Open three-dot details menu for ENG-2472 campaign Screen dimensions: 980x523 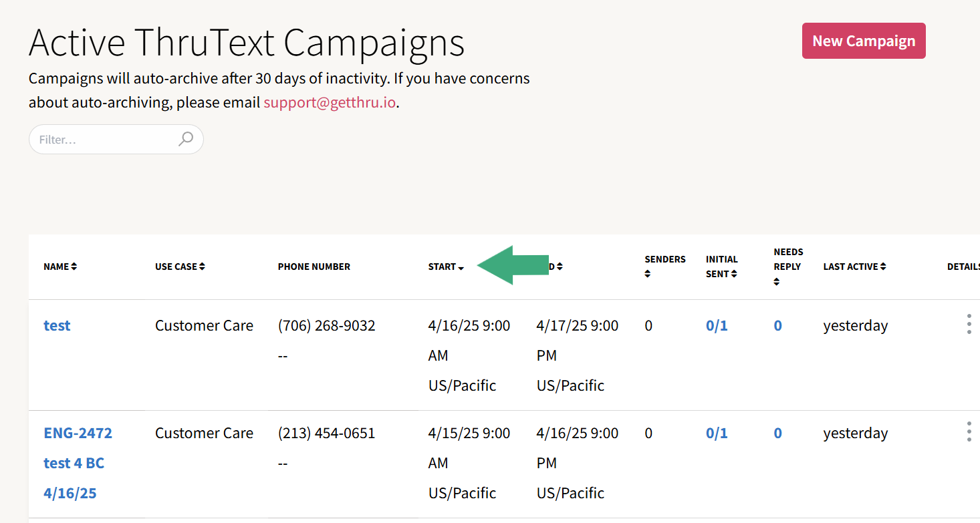[x=969, y=431]
